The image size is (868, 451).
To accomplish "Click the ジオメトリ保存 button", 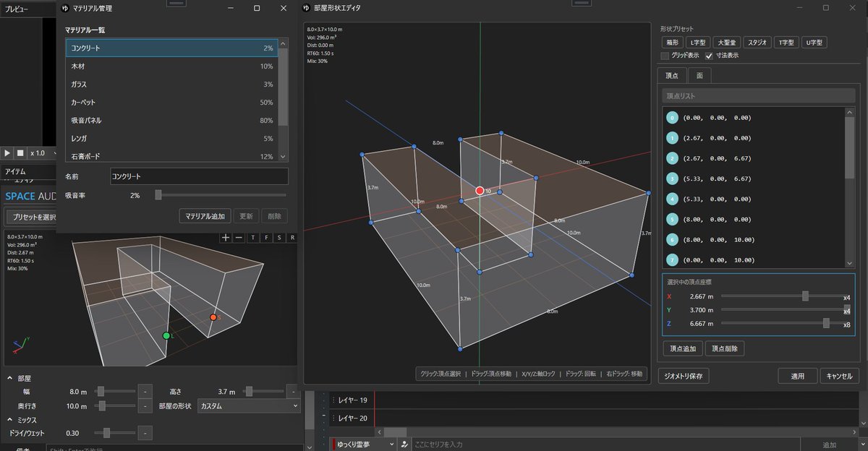I will 684,376.
